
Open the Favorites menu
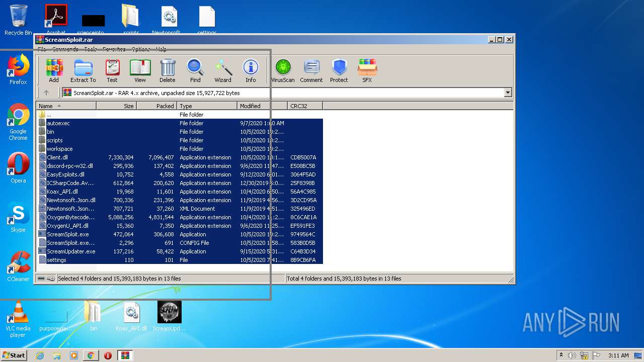[114, 49]
